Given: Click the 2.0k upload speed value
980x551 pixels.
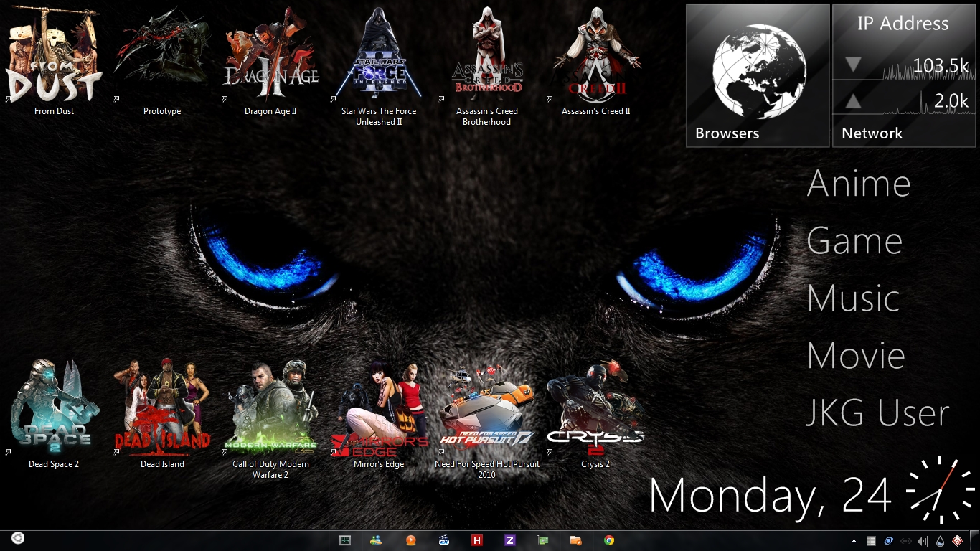Looking at the screenshot, I should point(951,102).
